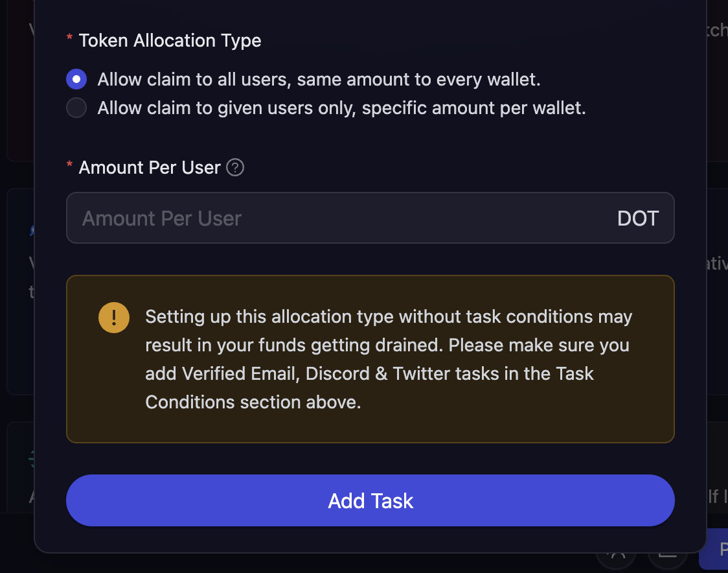Click the warning banner about funds getting drained
728x573 pixels.
point(370,358)
